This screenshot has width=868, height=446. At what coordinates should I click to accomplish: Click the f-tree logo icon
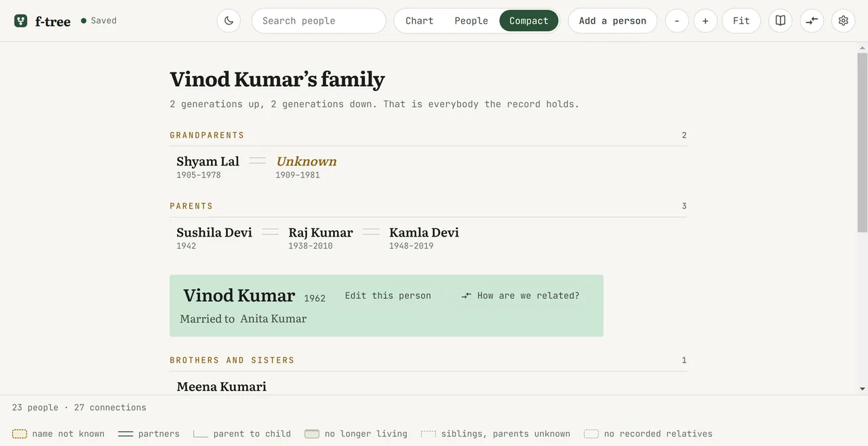tap(21, 21)
